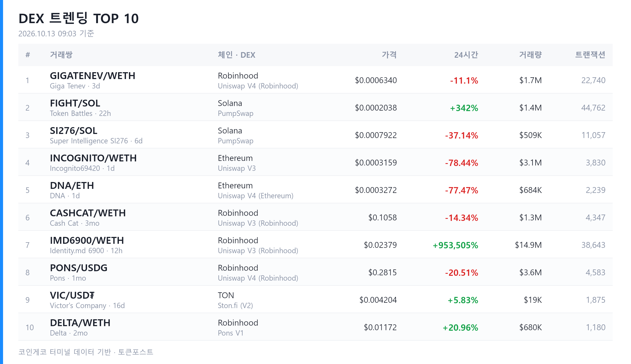Screen dimensions: 631x364
Task: Click the +5.83% change value
Action: [463, 300]
